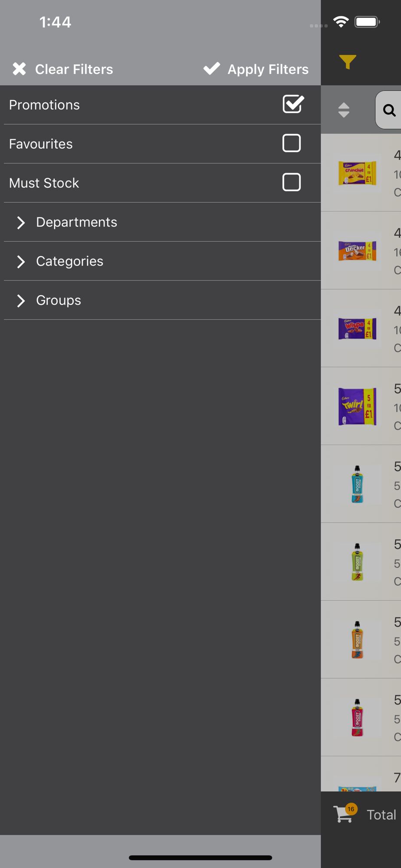
Task: Select the Twirl product thumbnail
Action: click(x=357, y=407)
